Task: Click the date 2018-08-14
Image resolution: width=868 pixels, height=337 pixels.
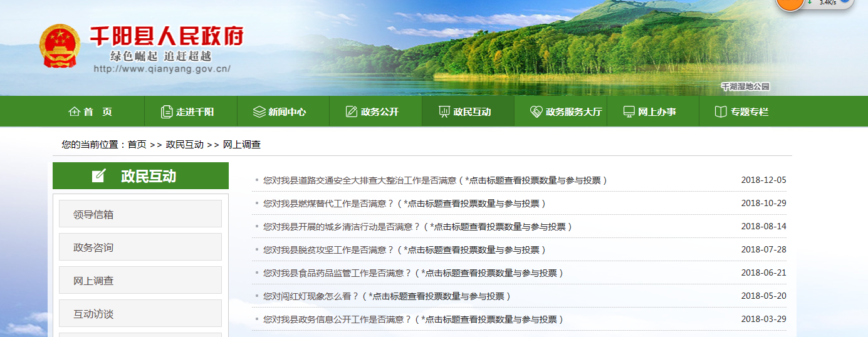Action: (763, 227)
